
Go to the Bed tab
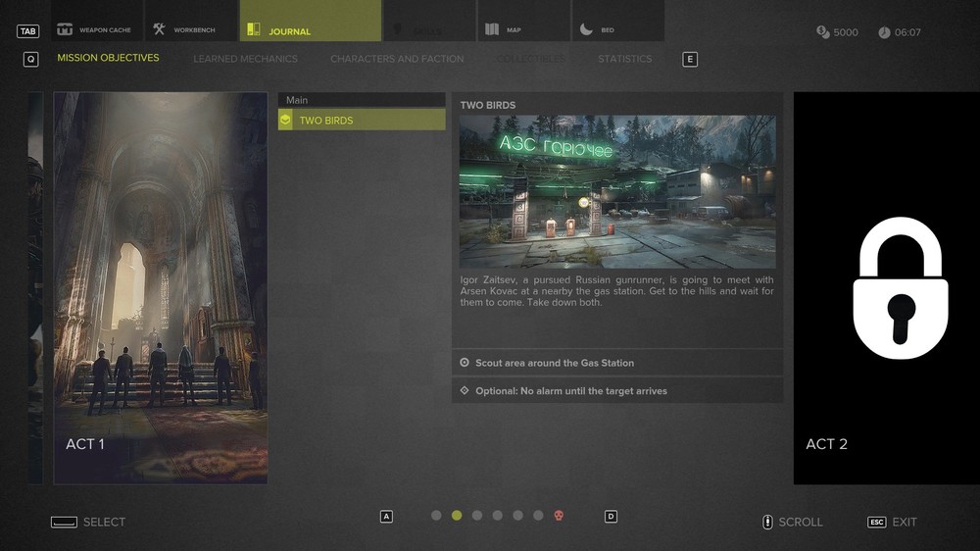pyautogui.click(x=616, y=29)
